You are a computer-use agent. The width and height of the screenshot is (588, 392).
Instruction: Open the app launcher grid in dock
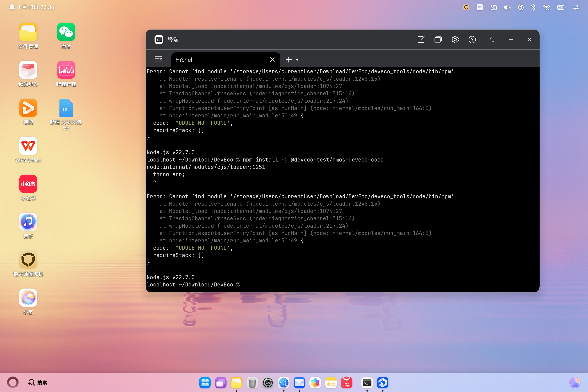(x=205, y=383)
